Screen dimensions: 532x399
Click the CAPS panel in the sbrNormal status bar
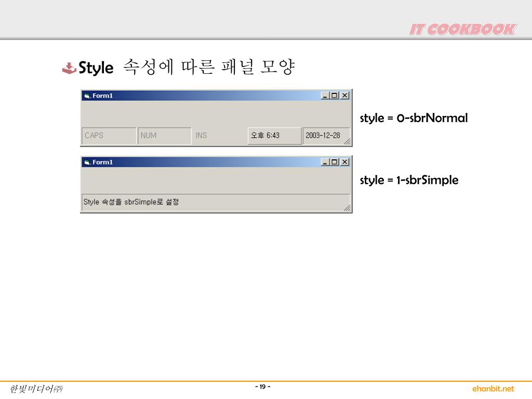click(109, 136)
